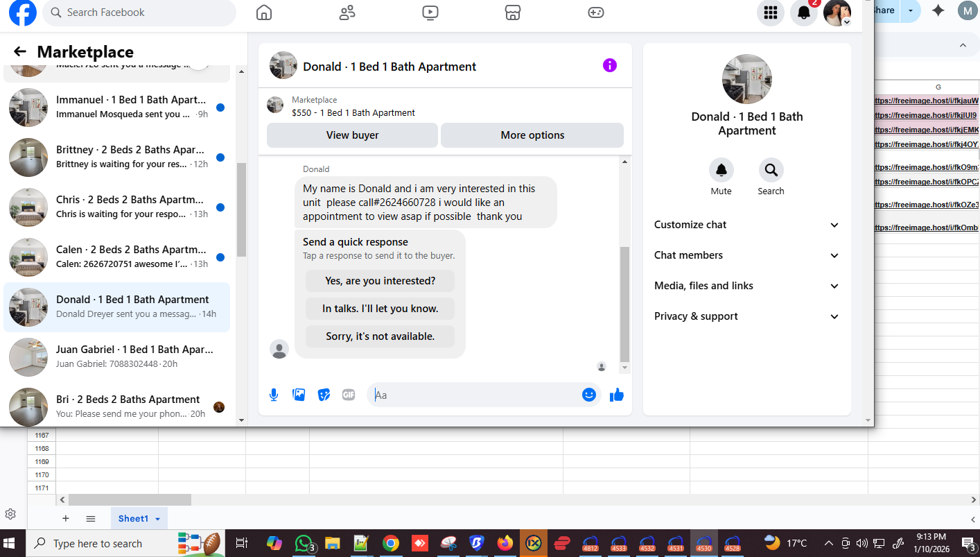Click the conversation list scrollbar thumb
Viewport: 980px width, 557px height.
click(241, 210)
